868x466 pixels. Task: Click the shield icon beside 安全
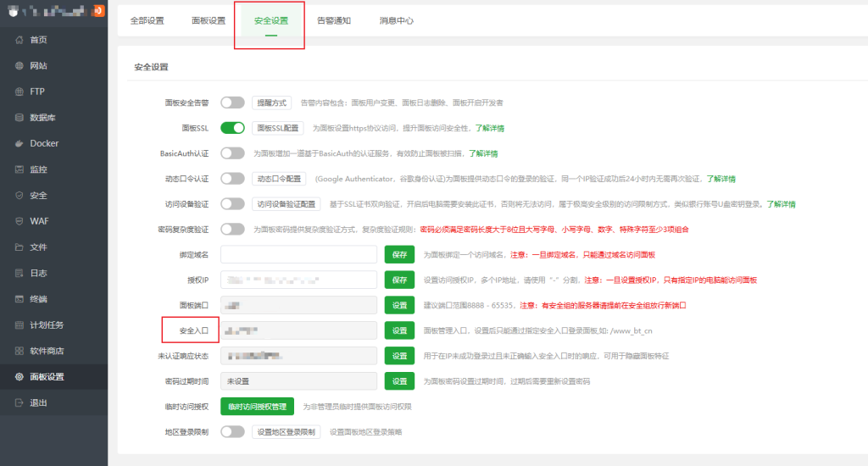[x=19, y=196]
